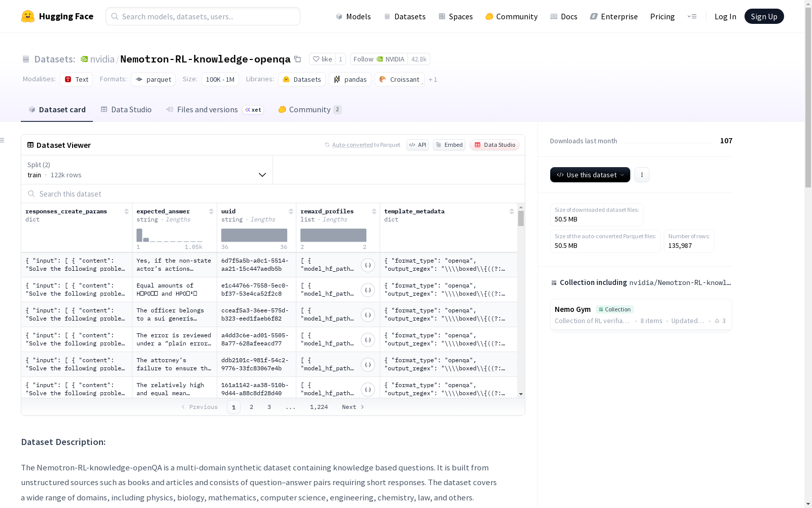The image size is (812, 508).
Task: Sort by uuid column
Action: point(291,211)
